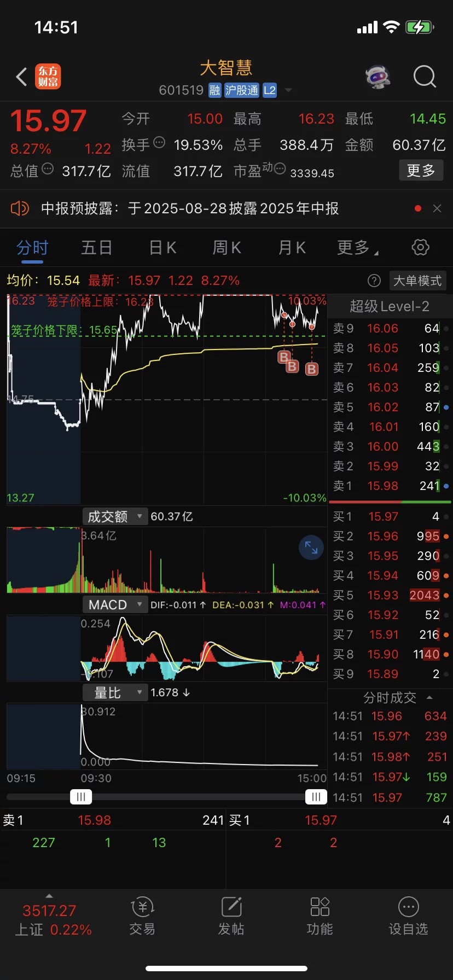This screenshot has width=453, height=980.
Task: Tap the 笼子价格下限 15.65 label
Action: (64, 330)
